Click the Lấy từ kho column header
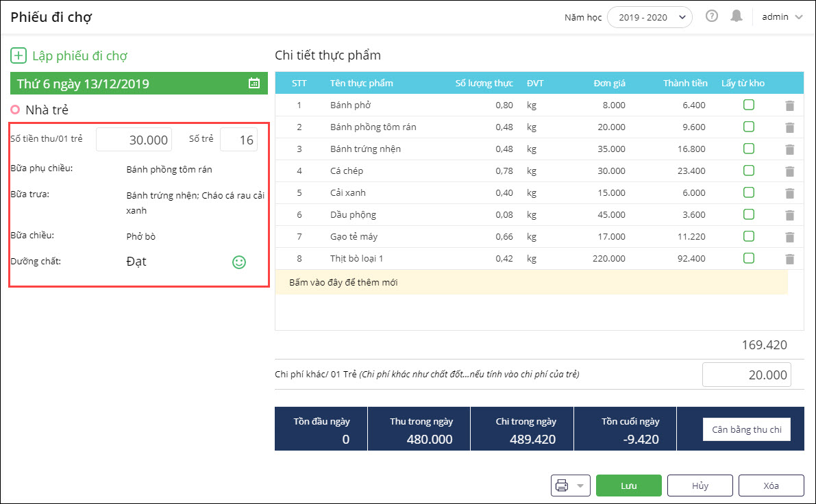This screenshot has width=816, height=504. pyautogui.click(x=743, y=84)
